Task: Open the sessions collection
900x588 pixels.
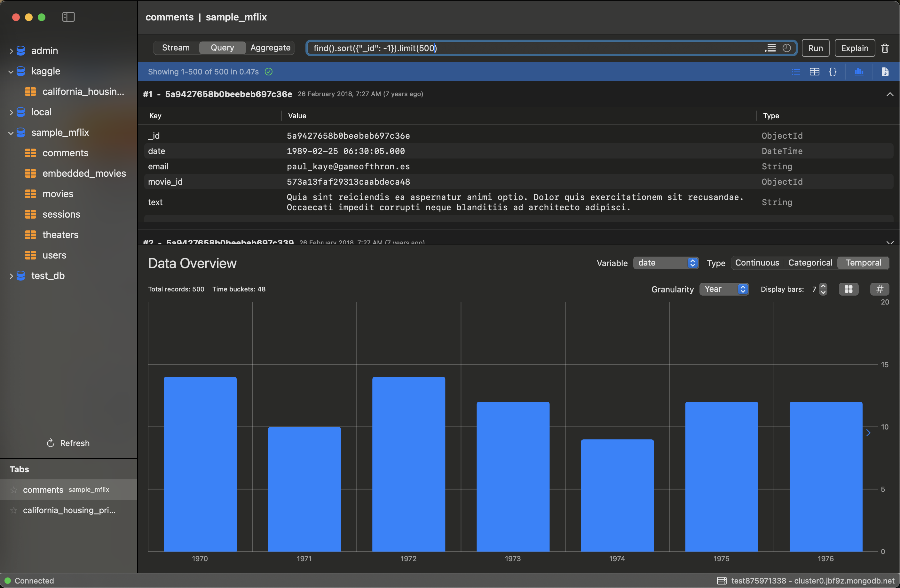Action: (x=61, y=214)
